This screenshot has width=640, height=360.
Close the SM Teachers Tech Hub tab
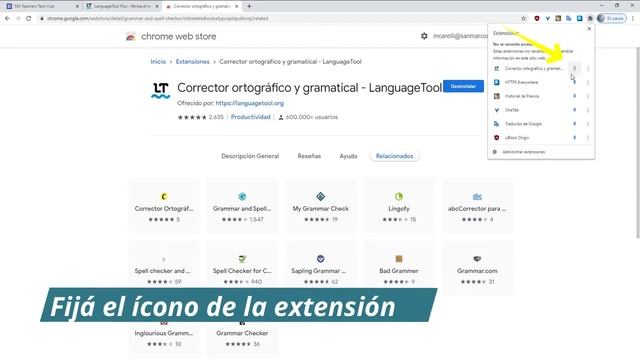pyautogui.click(x=77, y=7)
